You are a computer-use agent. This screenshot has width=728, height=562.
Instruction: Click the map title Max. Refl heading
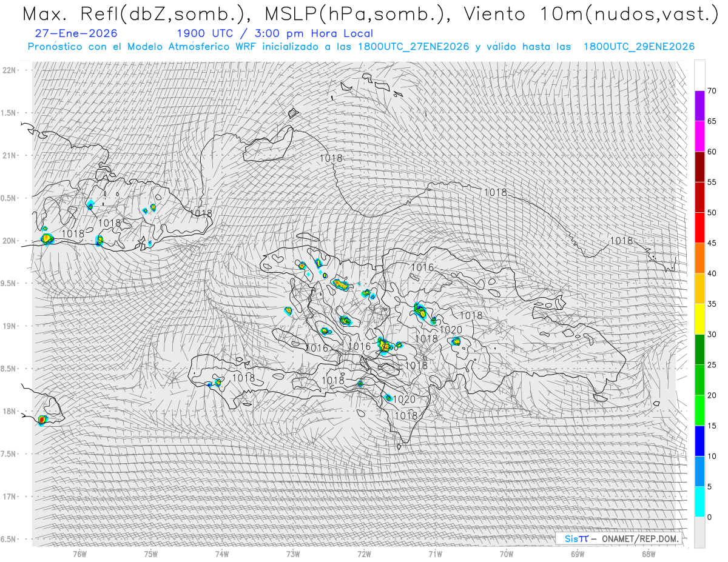369,15
